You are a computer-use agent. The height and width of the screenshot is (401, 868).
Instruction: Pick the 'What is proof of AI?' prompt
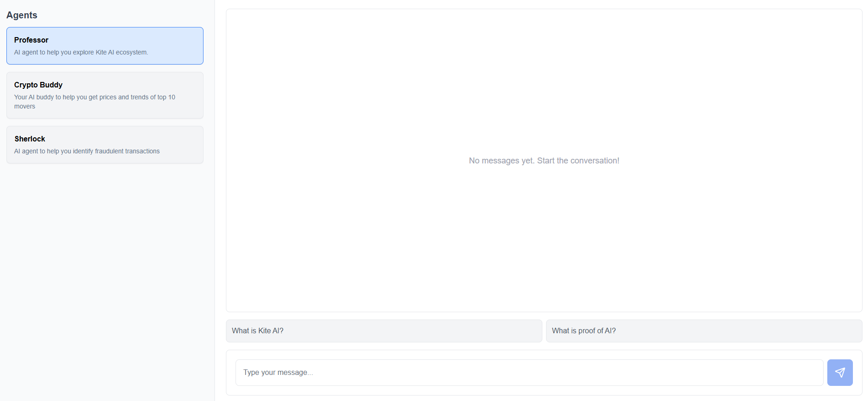(x=704, y=331)
